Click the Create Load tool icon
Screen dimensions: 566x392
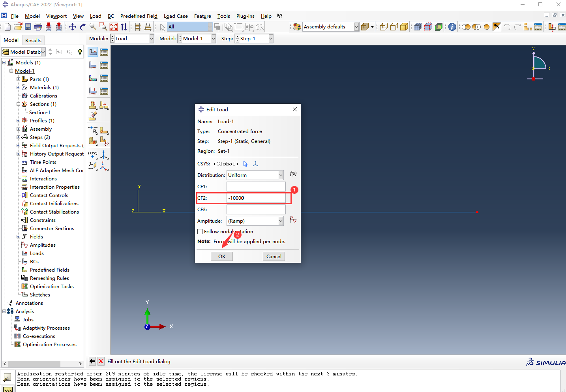tap(93, 52)
